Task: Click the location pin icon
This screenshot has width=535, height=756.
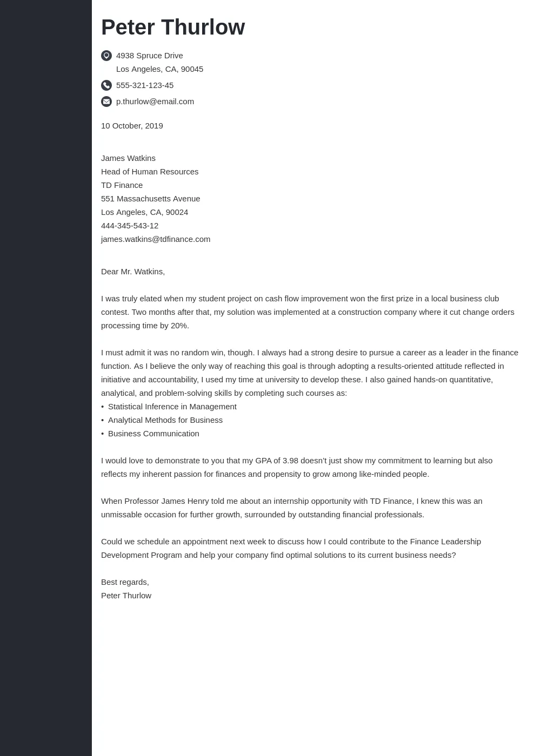Action: click(106, 56)
